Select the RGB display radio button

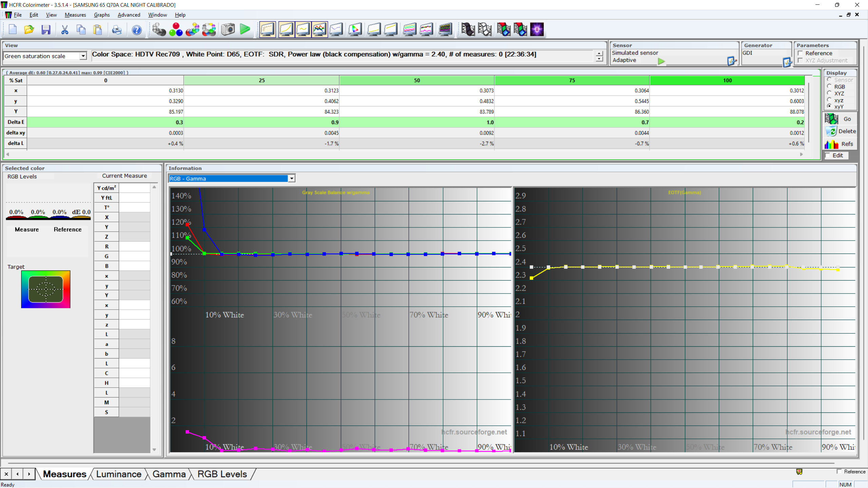[829, 86]
